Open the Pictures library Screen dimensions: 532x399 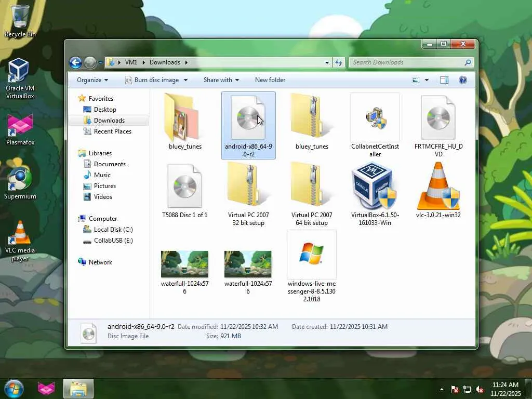tap(105, 186)
